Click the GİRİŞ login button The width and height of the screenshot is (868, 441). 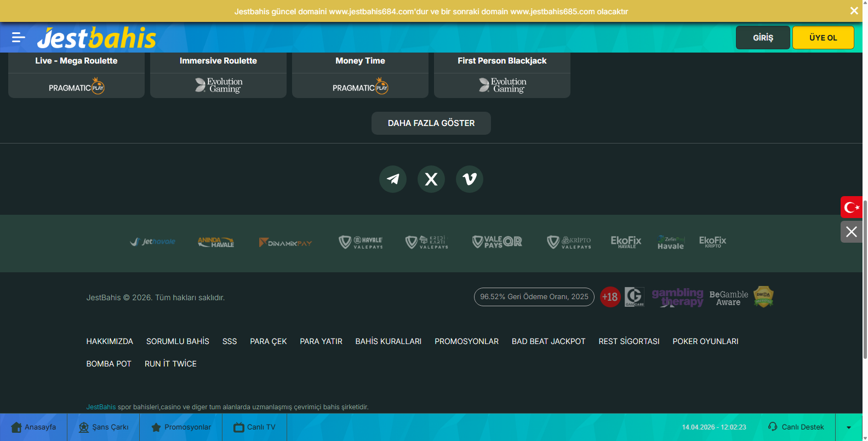[763, 37]
